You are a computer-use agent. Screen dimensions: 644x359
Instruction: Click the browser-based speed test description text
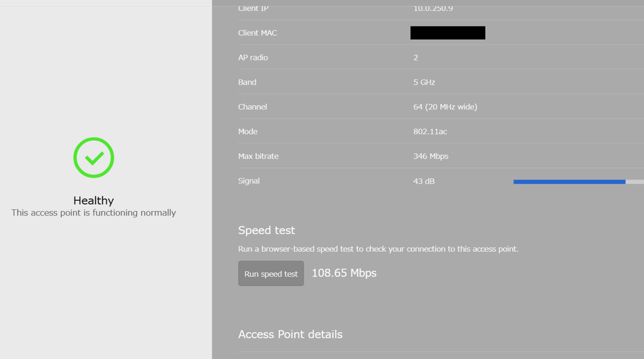(x=378, y=249)
